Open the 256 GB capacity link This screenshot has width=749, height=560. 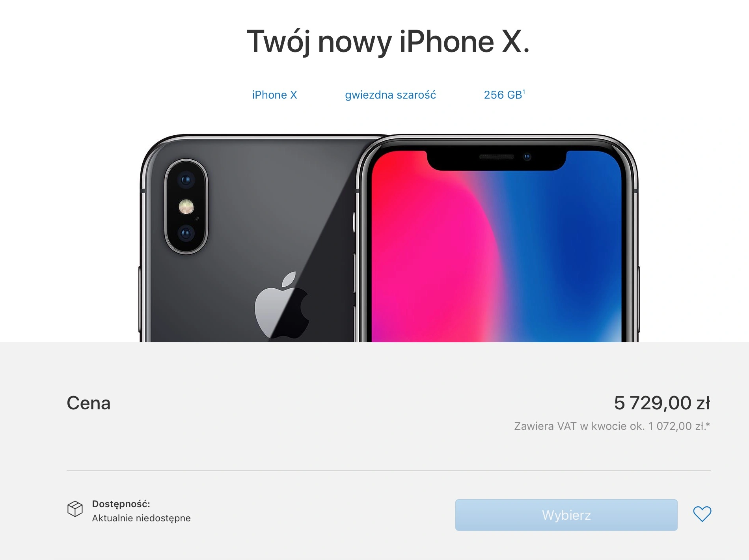503,95
